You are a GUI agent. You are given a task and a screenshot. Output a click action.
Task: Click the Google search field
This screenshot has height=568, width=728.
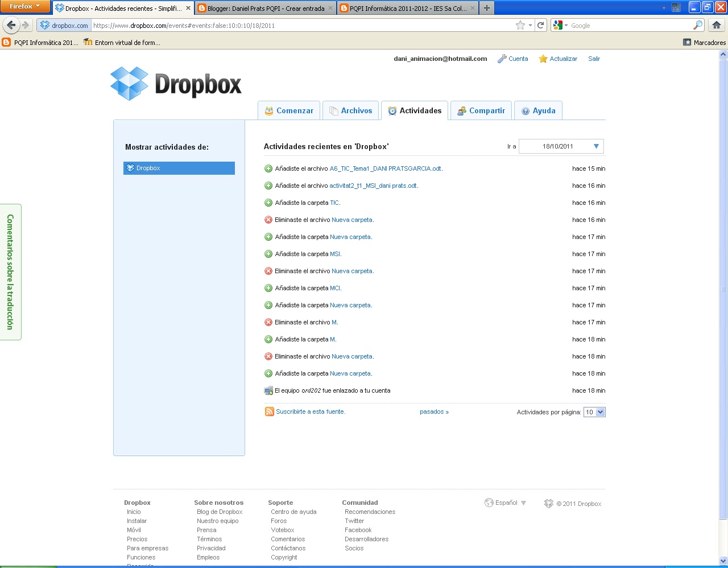630,26
